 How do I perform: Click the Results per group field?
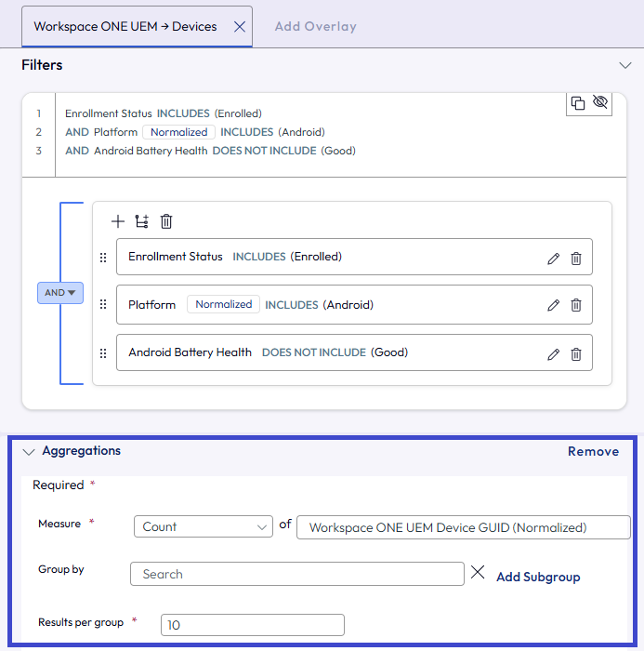[252, 625]
